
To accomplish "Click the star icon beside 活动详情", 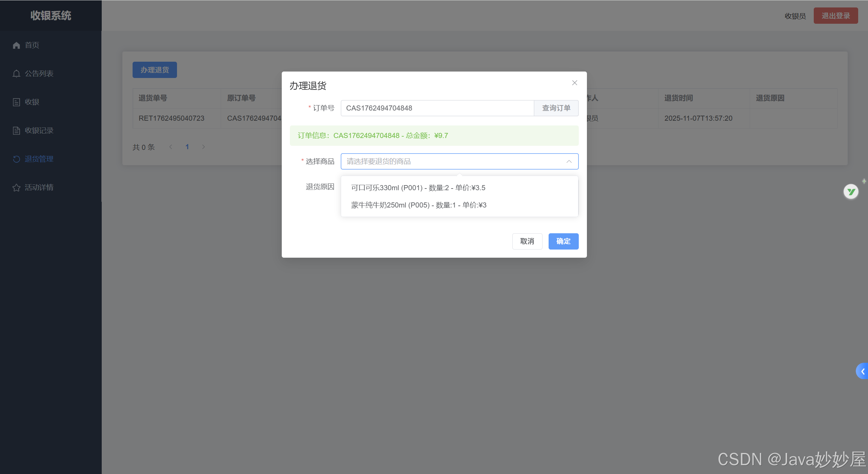I will (x=16, y=187).
